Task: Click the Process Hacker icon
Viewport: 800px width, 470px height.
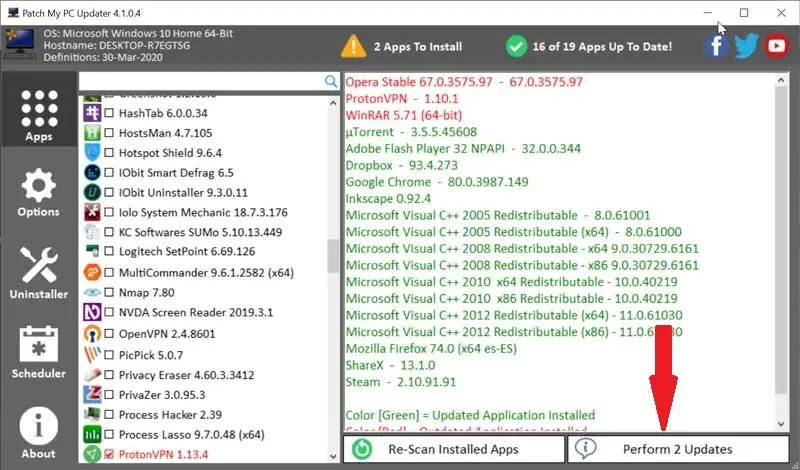Action: (x=92, y=414)
